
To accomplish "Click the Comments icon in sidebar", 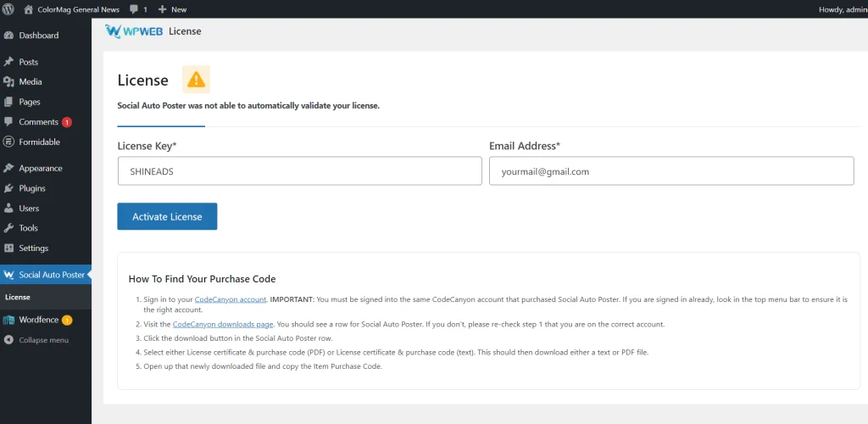I will (8, 122).
